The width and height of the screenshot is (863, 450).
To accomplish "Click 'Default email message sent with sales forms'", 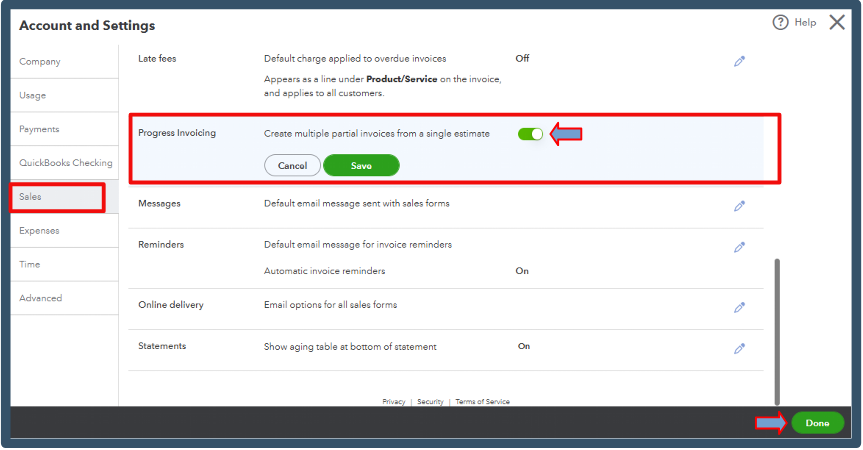I will tap(357, 204).
